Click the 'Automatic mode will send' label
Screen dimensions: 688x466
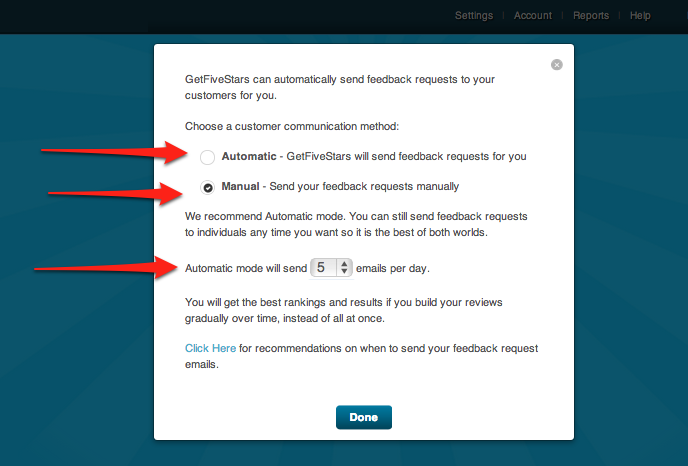[246, 268]
